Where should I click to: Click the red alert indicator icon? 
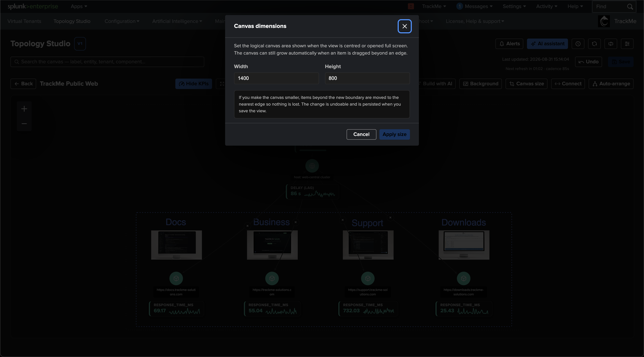[411, 7]
